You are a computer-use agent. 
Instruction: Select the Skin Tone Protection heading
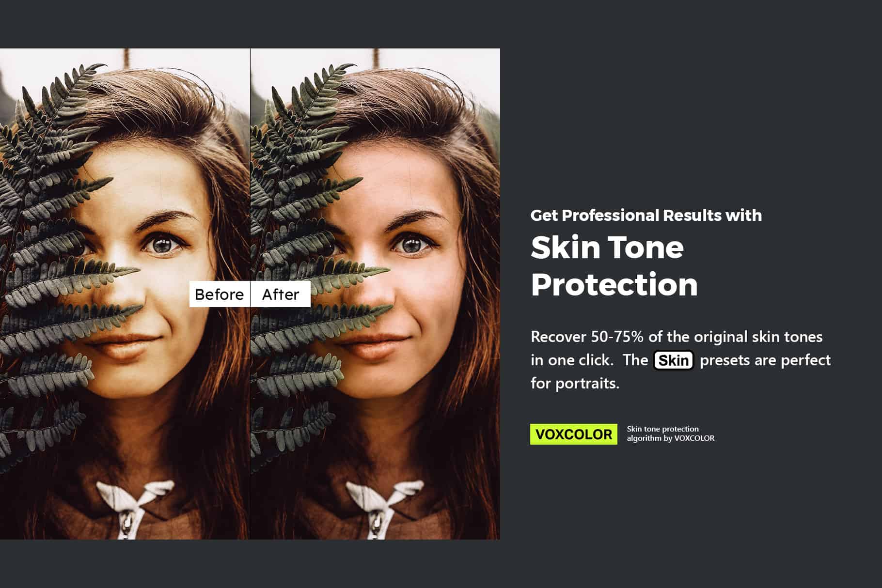614,265
